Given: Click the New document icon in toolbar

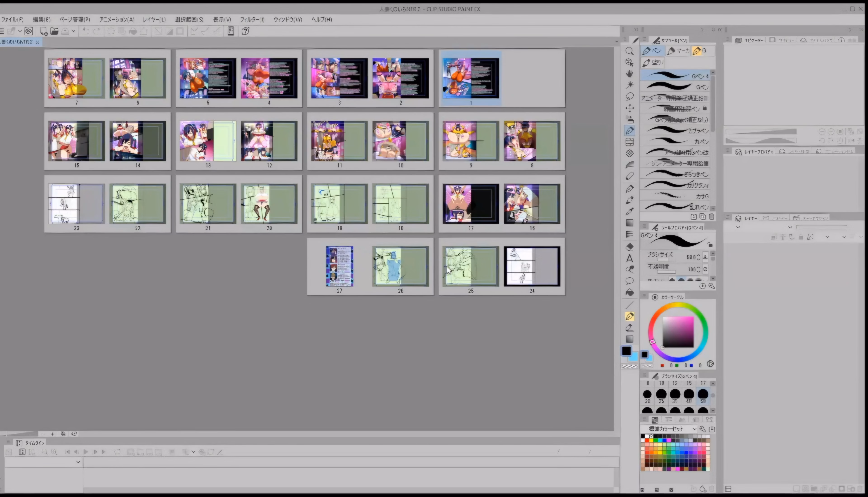Looking at the screenshot, I should (44, 31).
